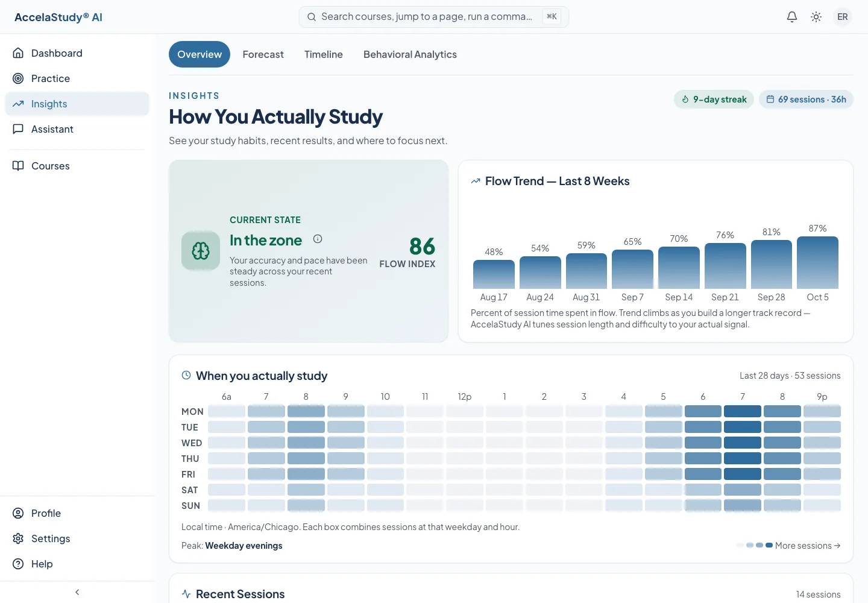Click the calendar icon in sessions badge
Viewport: 868px width, 603px height.
[x=770, y=99]
